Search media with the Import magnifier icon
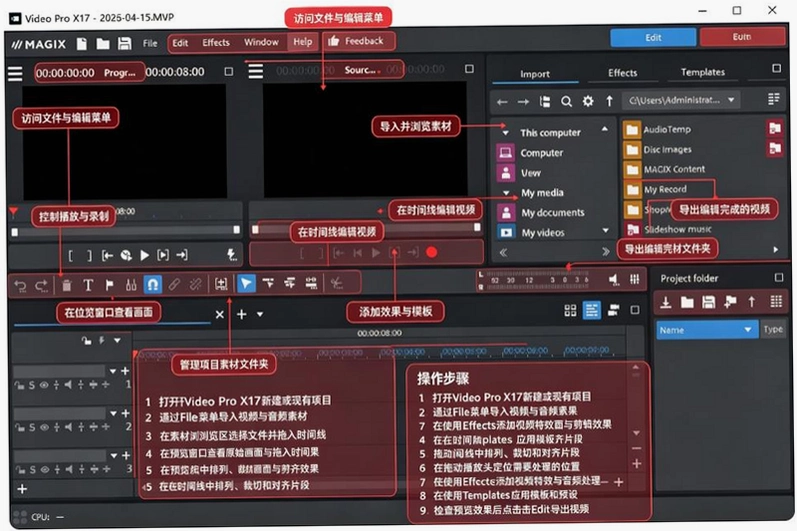Viewport: 797px width, 531px height. tap(566, 102)
